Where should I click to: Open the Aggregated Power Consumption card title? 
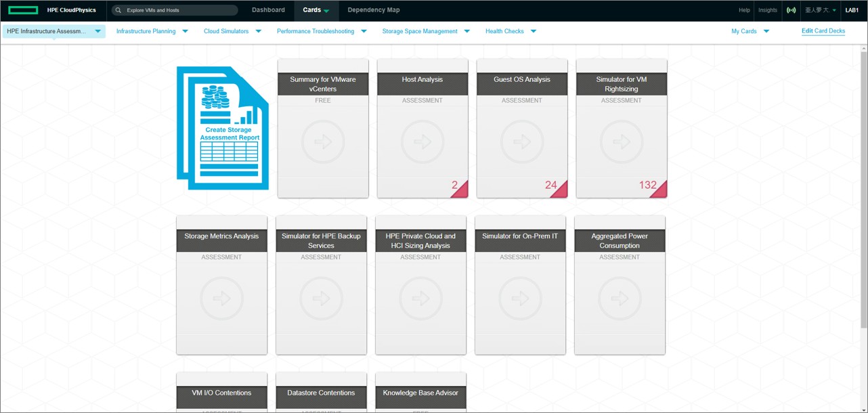(620, 240)
